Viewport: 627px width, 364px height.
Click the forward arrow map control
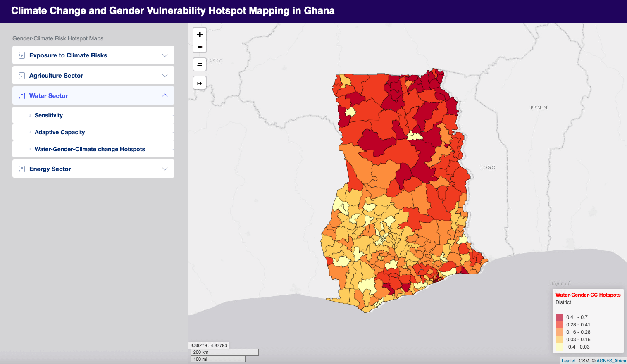200,83
